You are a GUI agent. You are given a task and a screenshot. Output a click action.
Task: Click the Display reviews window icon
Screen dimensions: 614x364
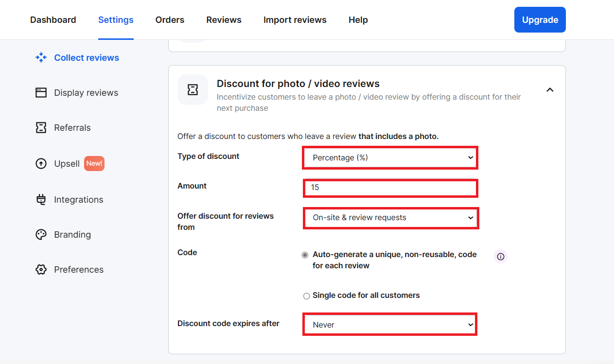pos(41,93)
